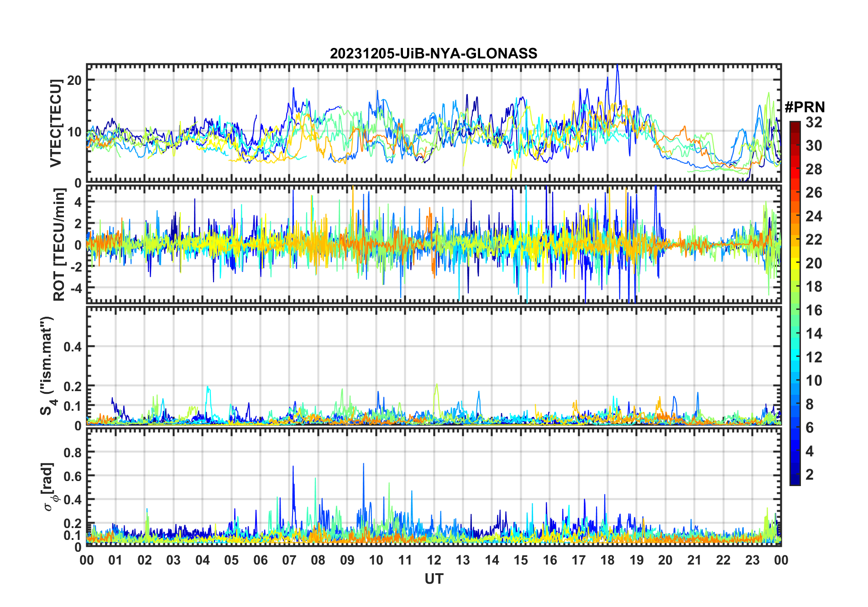Click S4 y-axis tick label 0.1

pyautogui.click(x=73, y=405)
